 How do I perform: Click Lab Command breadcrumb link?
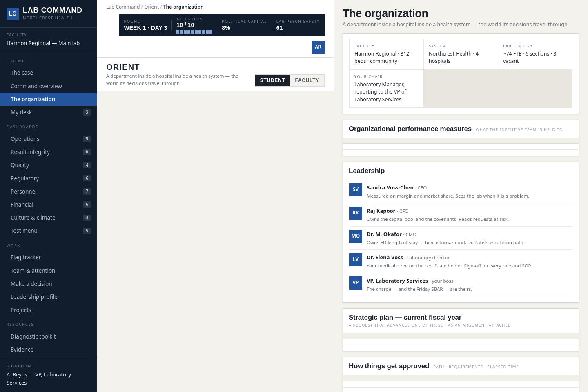click(x=123, y=7)
